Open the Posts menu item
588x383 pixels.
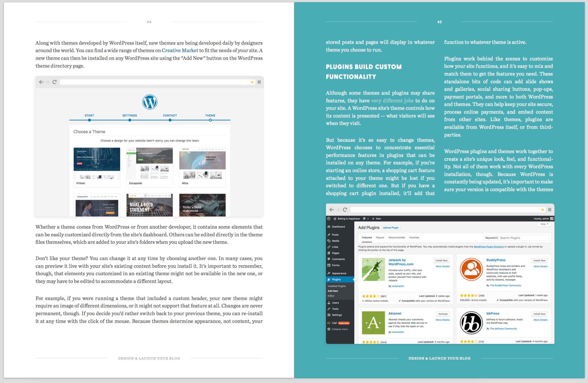(x=335, y=235)
